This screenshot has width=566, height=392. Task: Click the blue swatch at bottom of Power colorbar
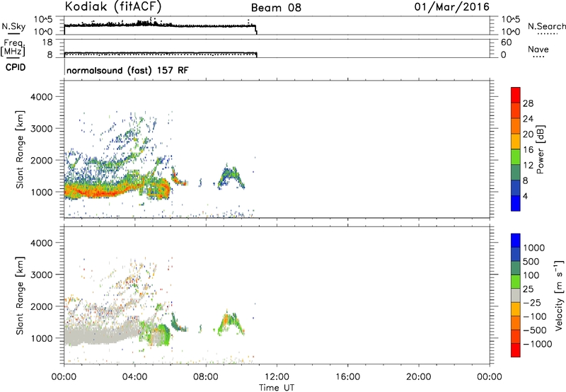point(516,203)
